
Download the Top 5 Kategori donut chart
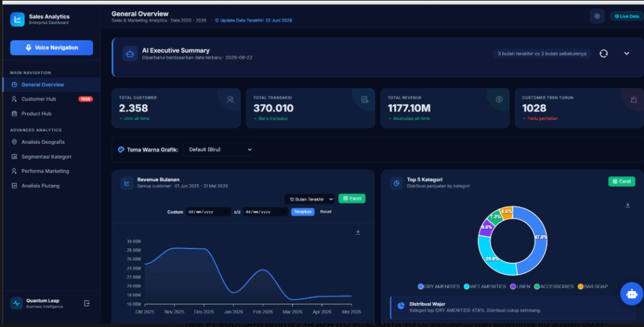pos(628,205)
